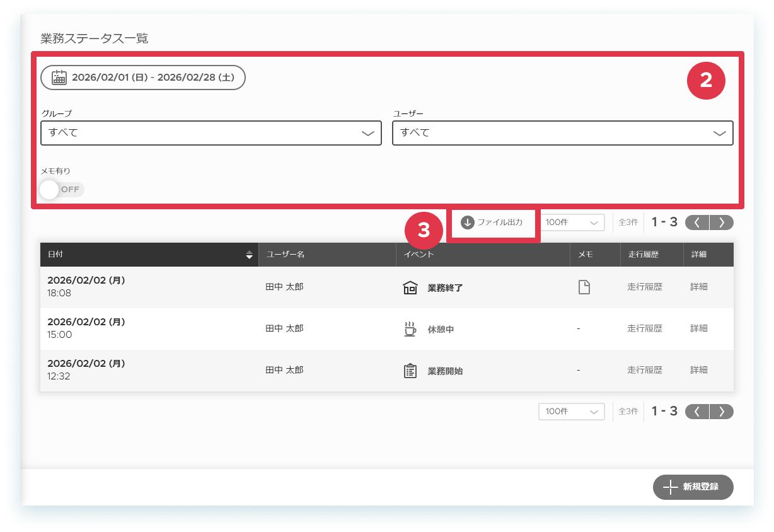
Task: Select the 2026/02/02 15:00 date cell
Action: click(149, 329)
